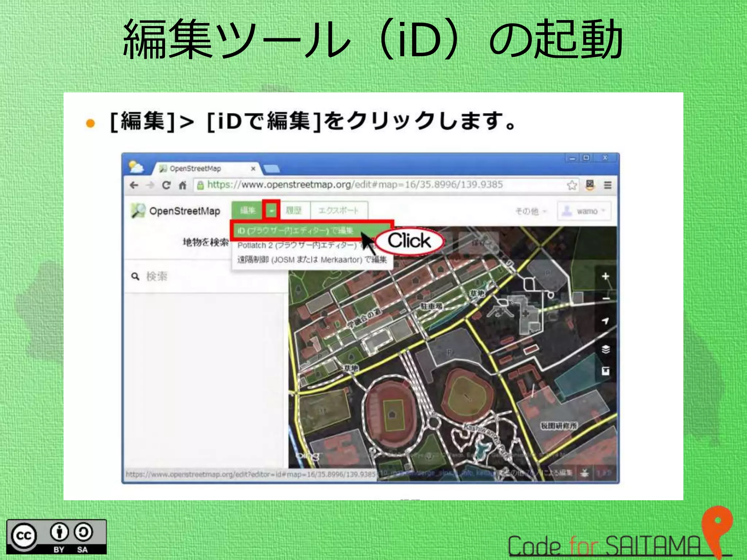Screen dimensions: 747x560
Task: Click the browser extension icon beside the star
Action: pos(590,185)
